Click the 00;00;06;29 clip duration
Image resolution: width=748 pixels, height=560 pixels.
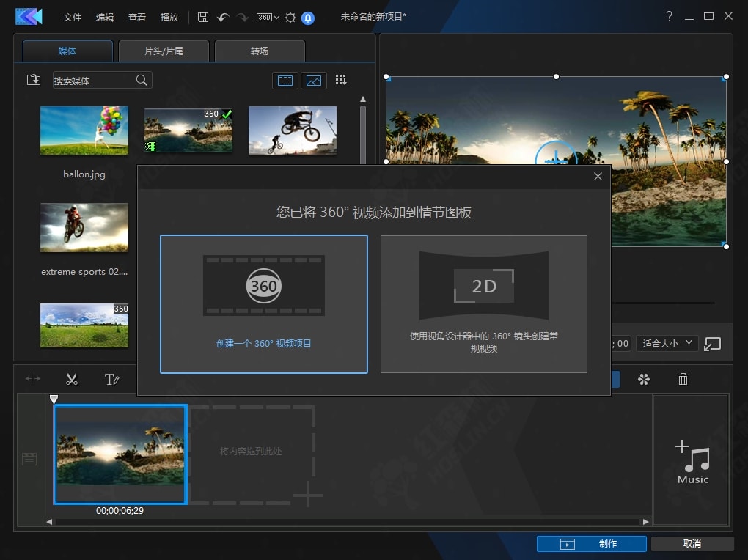[120, 511]
